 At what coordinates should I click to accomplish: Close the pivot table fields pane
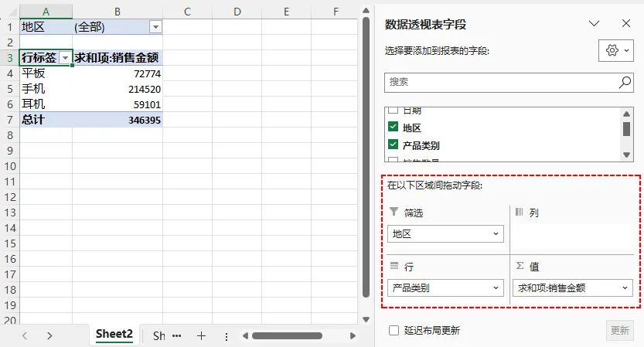coord(626,23)
